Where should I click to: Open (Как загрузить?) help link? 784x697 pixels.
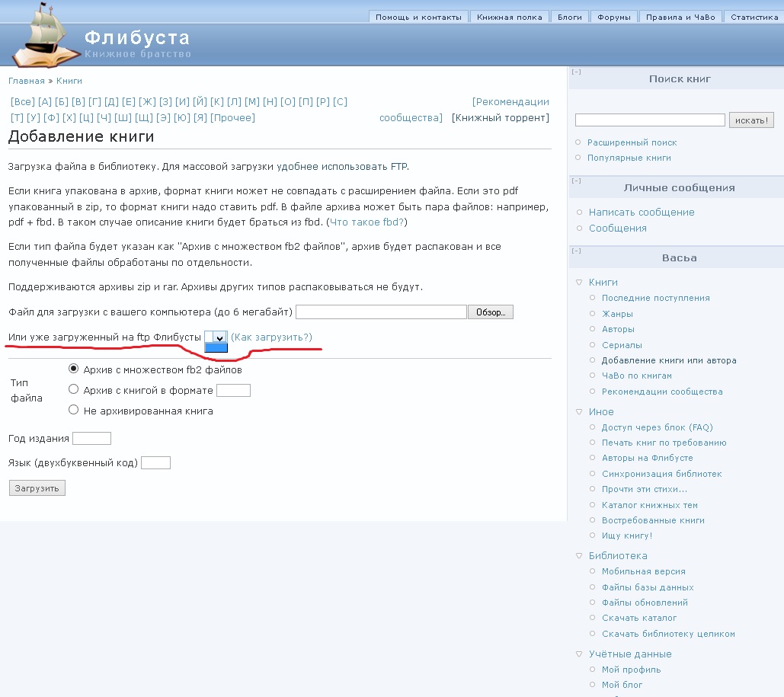(271, 337)
